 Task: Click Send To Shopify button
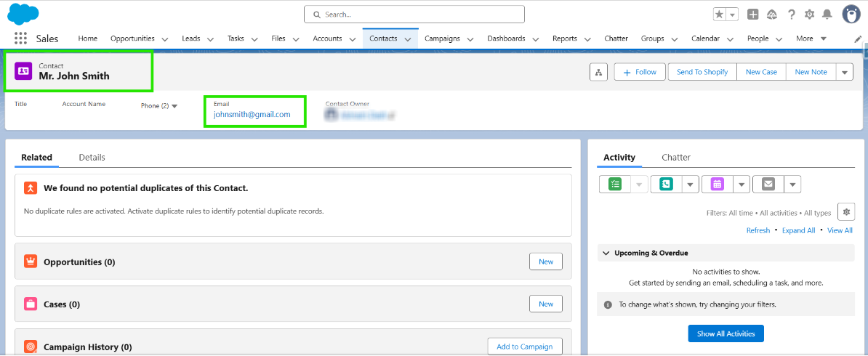[x=702, y=72]
